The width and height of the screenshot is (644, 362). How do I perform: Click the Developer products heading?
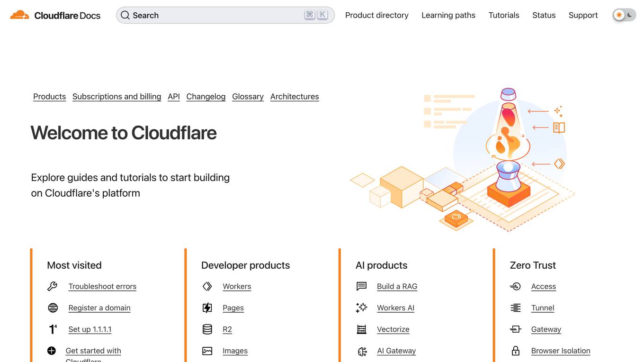pos(245,265)
